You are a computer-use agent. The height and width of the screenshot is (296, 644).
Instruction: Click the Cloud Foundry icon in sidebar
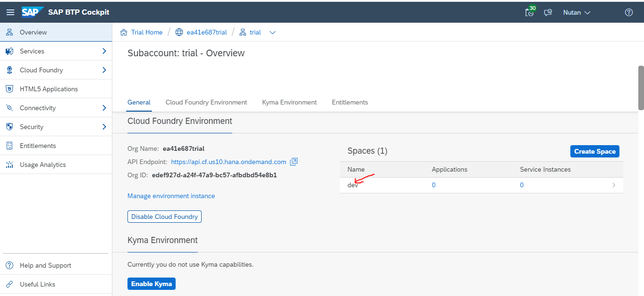coord(9,70)
